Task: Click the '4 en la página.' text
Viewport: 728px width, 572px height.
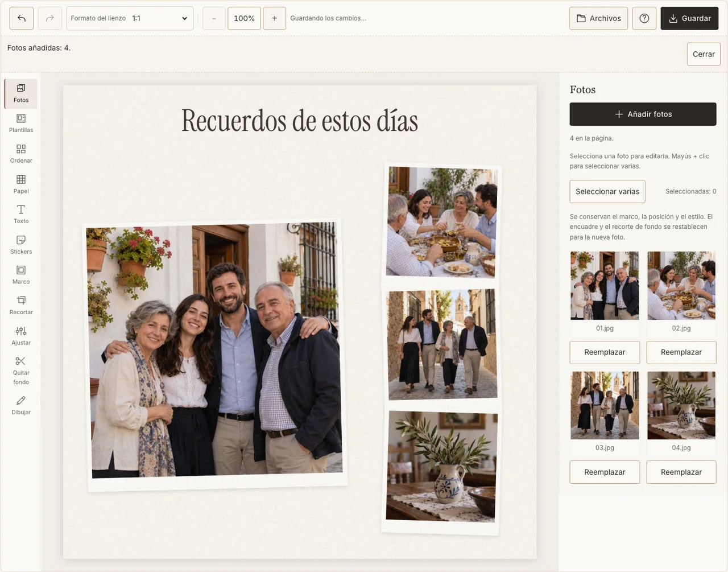Action: [591, 138]
